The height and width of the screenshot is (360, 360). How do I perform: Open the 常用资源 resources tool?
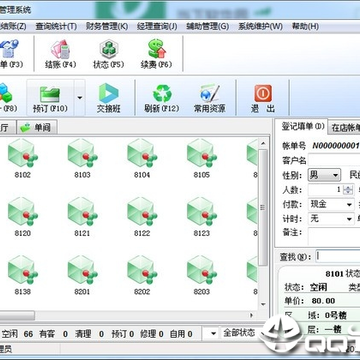[x=210, y=98]
